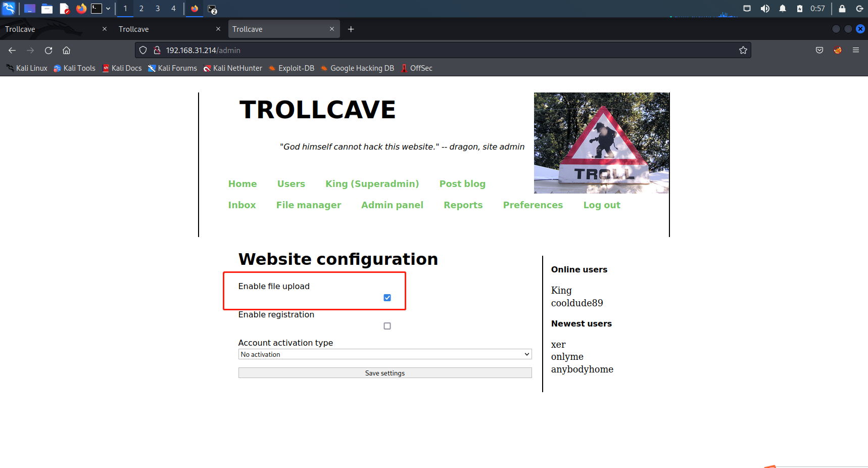The height and width of the screenshot is (468, 868).
Task: Click the tracking protection shield icon
Action: 143,50
